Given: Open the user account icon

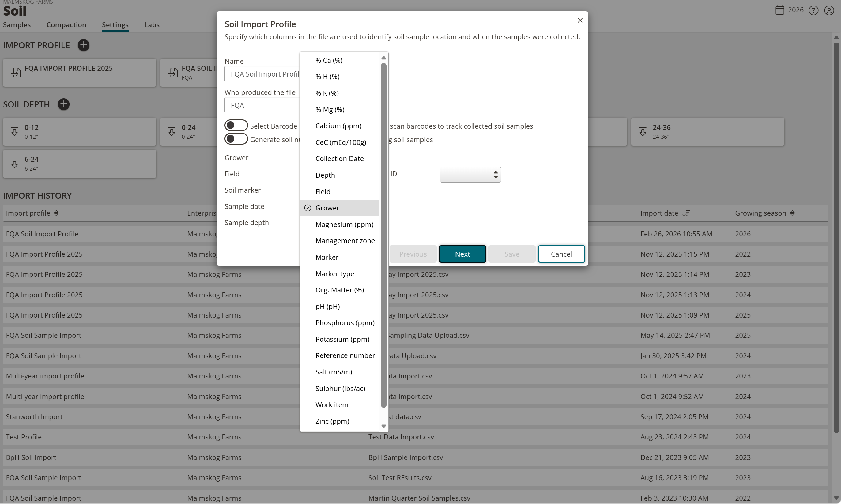Looking at the screenshot, I should click(829, 10).
